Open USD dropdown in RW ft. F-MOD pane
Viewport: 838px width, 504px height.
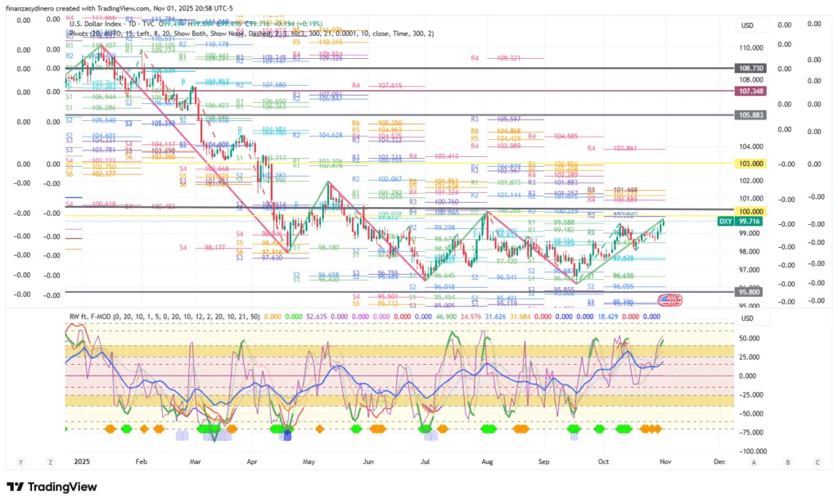(x=746, y=318)
